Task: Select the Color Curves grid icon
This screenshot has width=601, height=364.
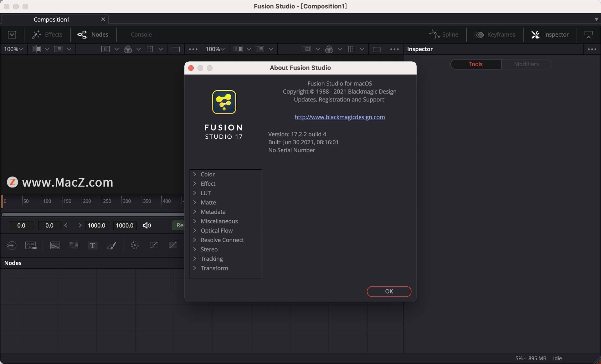Action: coord(154,245)
